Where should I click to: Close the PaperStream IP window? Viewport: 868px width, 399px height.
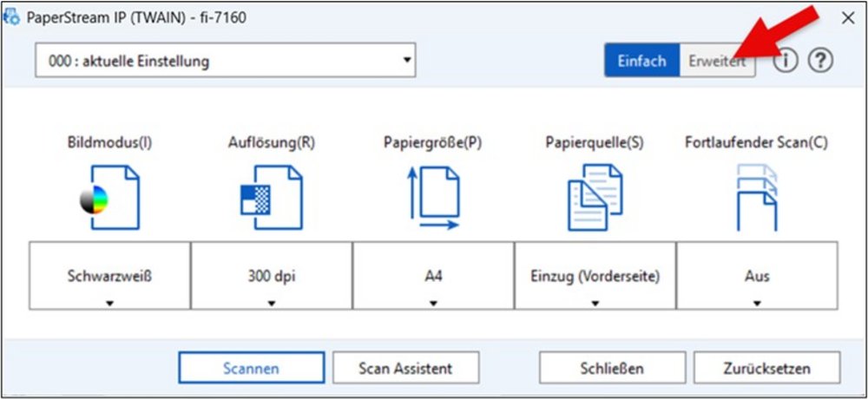pos(848,18)
